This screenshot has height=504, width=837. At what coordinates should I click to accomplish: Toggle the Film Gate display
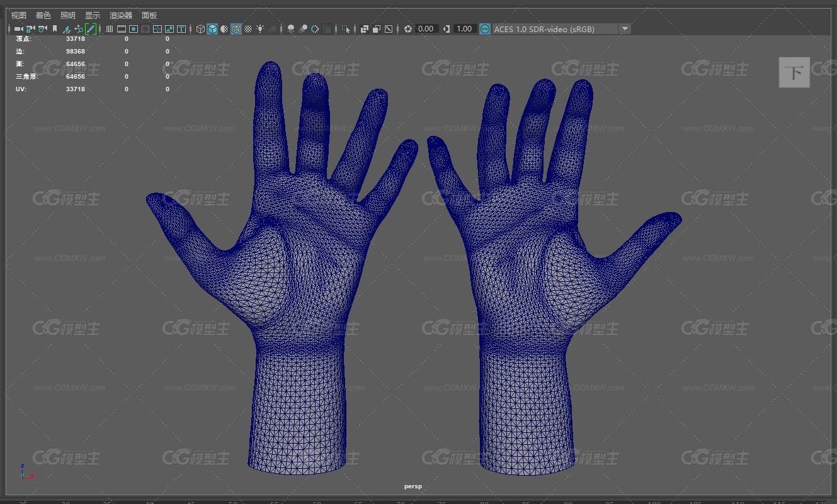[x=121, y=29]
